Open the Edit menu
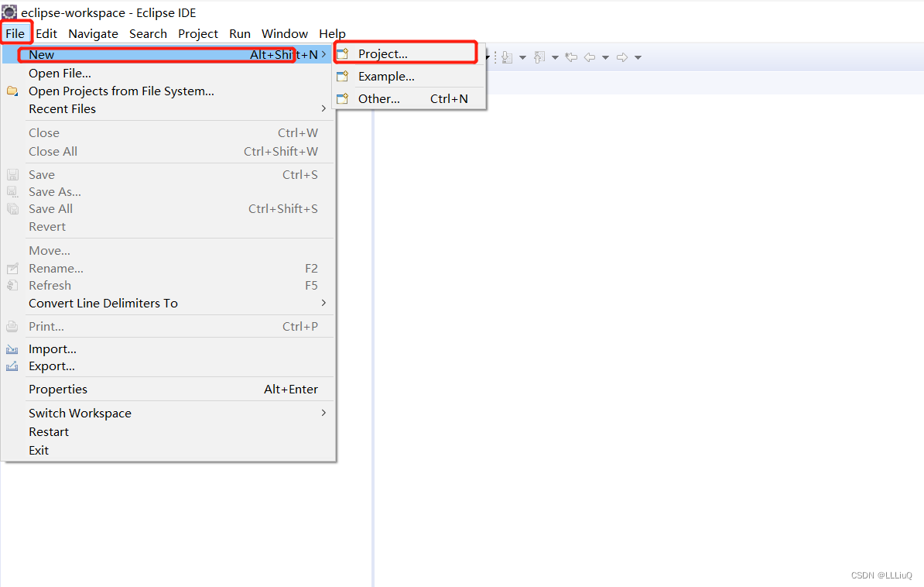The height and width of the screenshot is (587, 924). pyautogui.click(x=46, y=33)
